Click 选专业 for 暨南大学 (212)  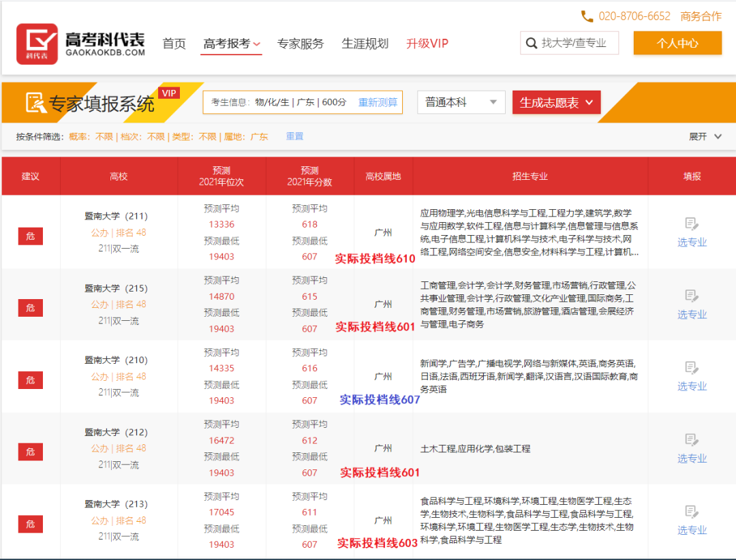pyautogui.click(x=692, y=458)
